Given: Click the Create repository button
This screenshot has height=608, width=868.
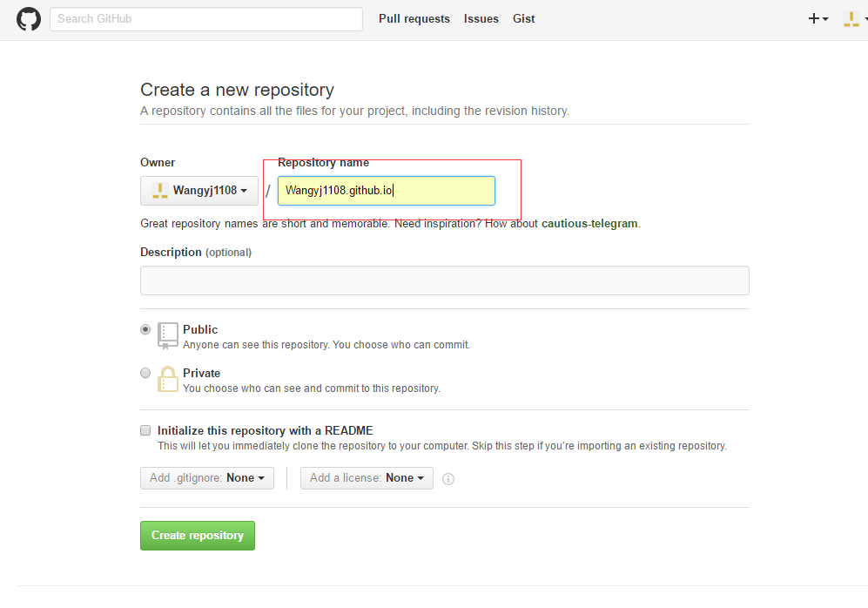Looking at the screenshot, I should (x=198, y=536).
